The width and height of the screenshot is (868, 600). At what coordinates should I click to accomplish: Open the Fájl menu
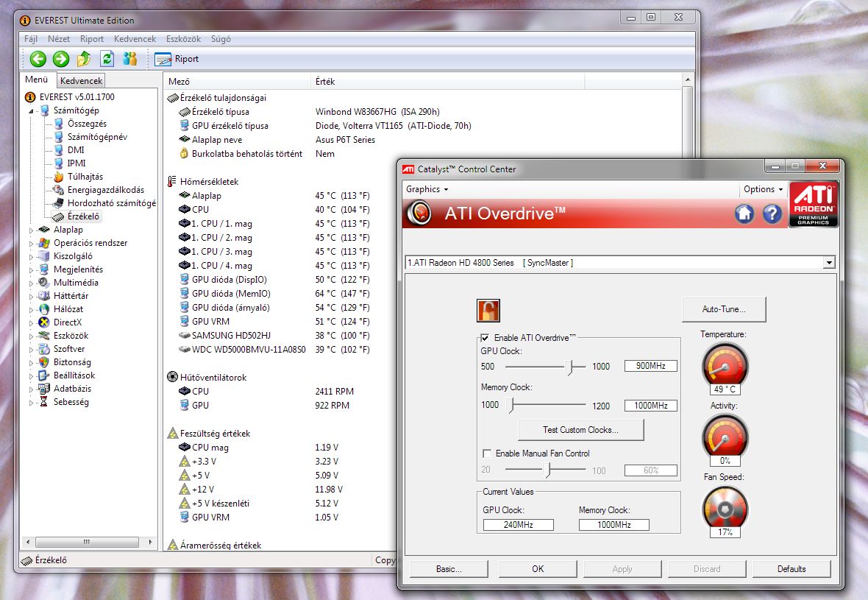coord(31,39)
